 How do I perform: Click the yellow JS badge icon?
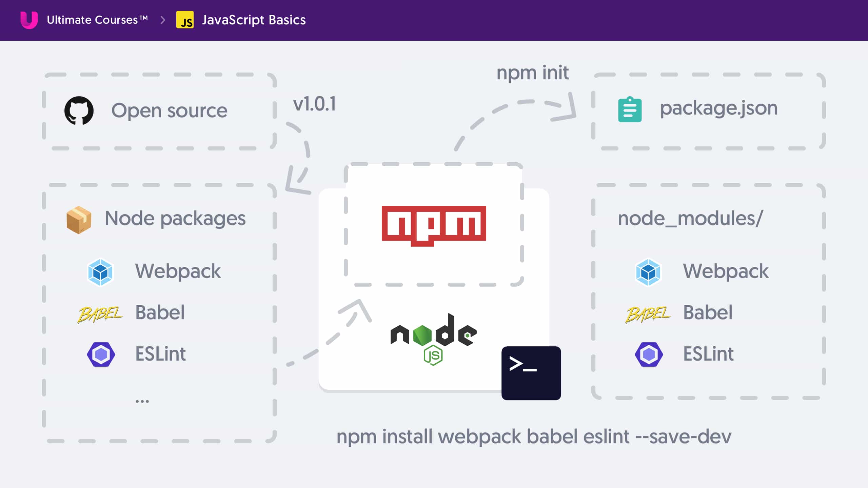(x=185, y=20)
